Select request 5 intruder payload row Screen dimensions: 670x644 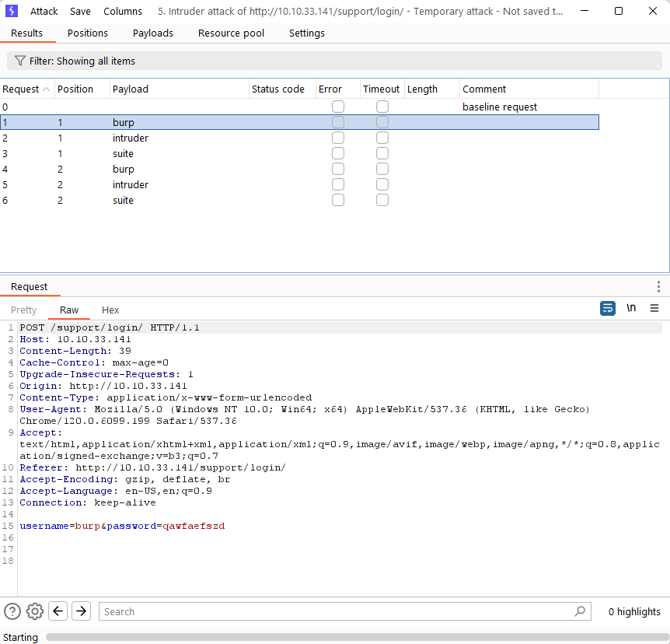coord(299,184)
